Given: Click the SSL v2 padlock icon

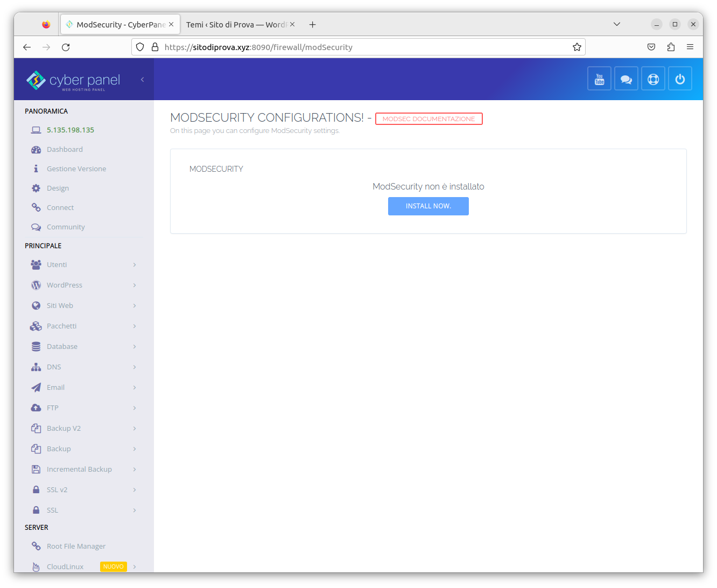Looking at the screenshot, I should [36, 489].
